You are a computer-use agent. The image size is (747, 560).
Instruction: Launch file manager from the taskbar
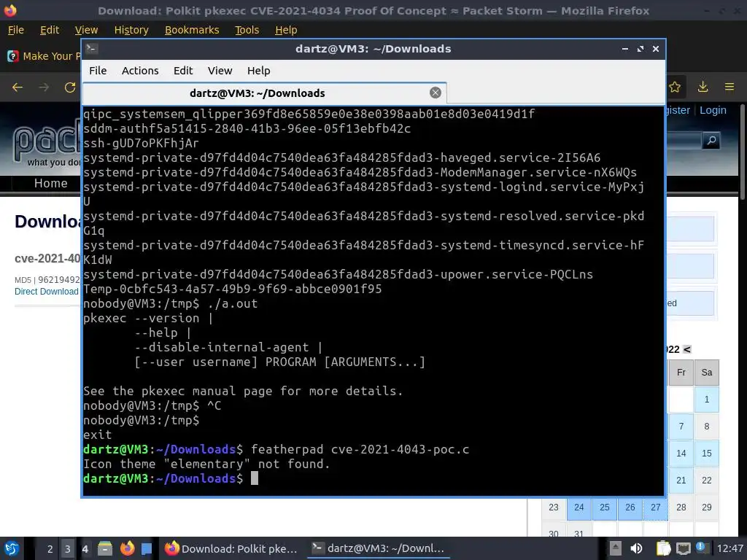pyautogui.click(x=105, y=548)
